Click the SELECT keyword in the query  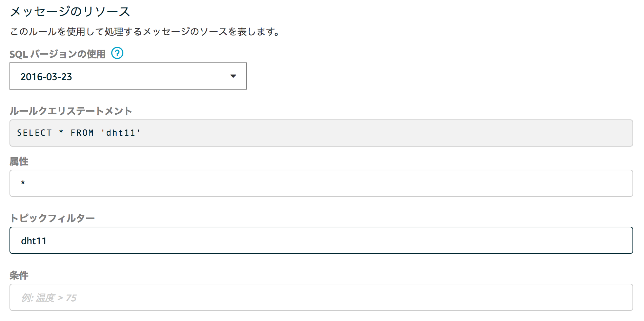click(35, 133)
